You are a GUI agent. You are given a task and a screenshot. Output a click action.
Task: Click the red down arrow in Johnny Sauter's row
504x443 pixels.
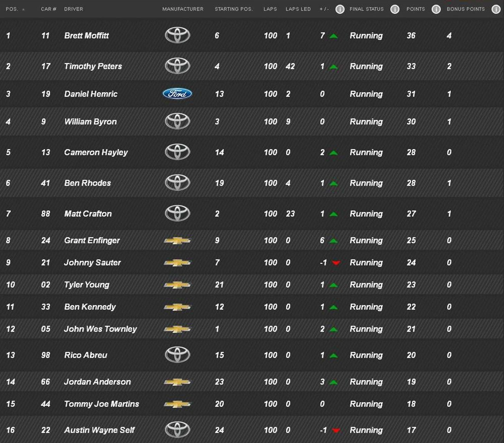[x=336, y=263]
